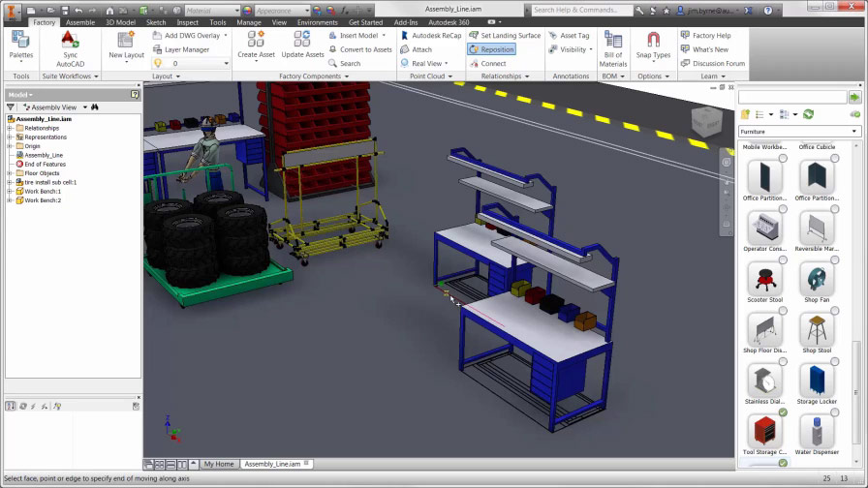The image size is (868, 488).
Task: Click the binoculars find icon in browser
Action: (95, 107)
